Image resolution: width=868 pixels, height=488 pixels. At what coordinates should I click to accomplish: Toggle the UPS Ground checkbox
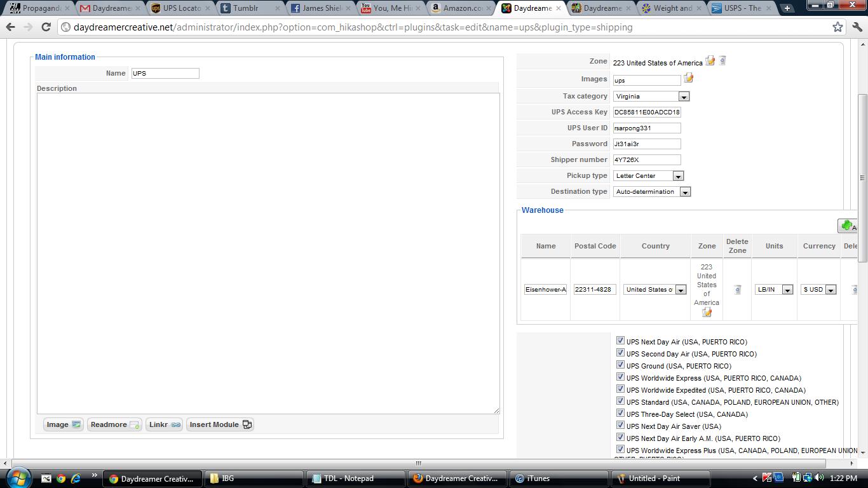(620, 365)
